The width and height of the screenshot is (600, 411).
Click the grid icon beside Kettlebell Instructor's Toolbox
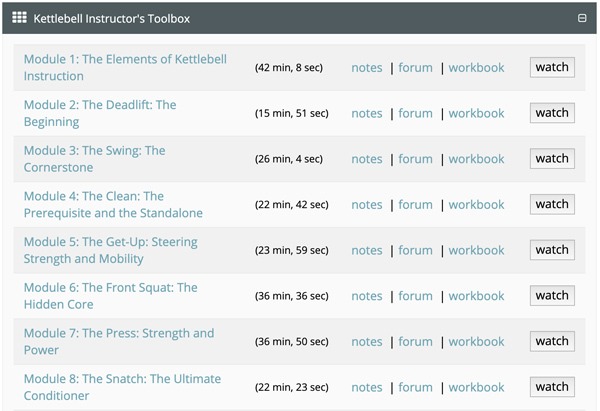pyautogui.click(x=19, y=18)
